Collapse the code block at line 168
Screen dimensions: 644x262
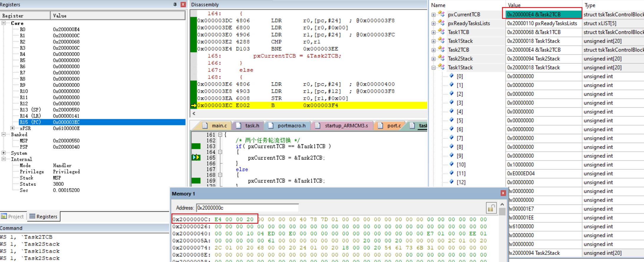pos(220,175)
